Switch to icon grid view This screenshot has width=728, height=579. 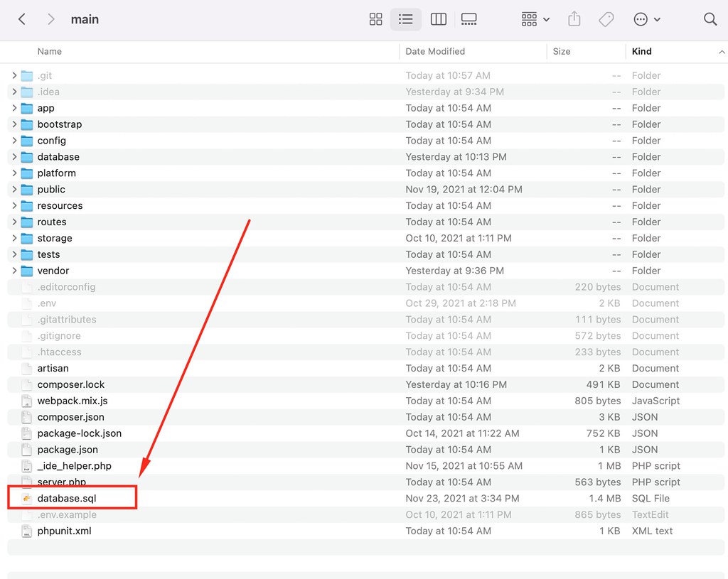coord(375,19)
